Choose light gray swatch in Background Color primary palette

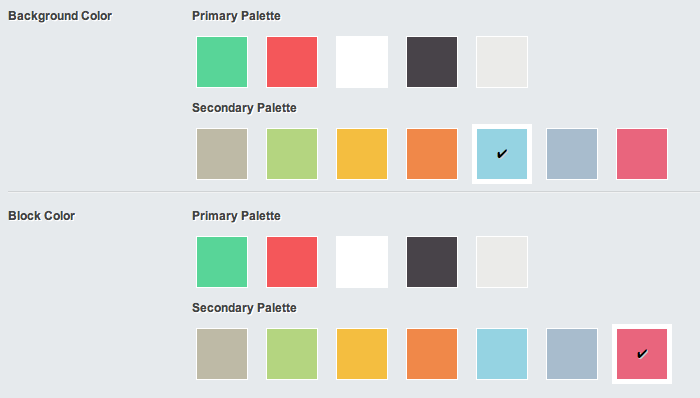pyautogui.click(x=502, y=62)
